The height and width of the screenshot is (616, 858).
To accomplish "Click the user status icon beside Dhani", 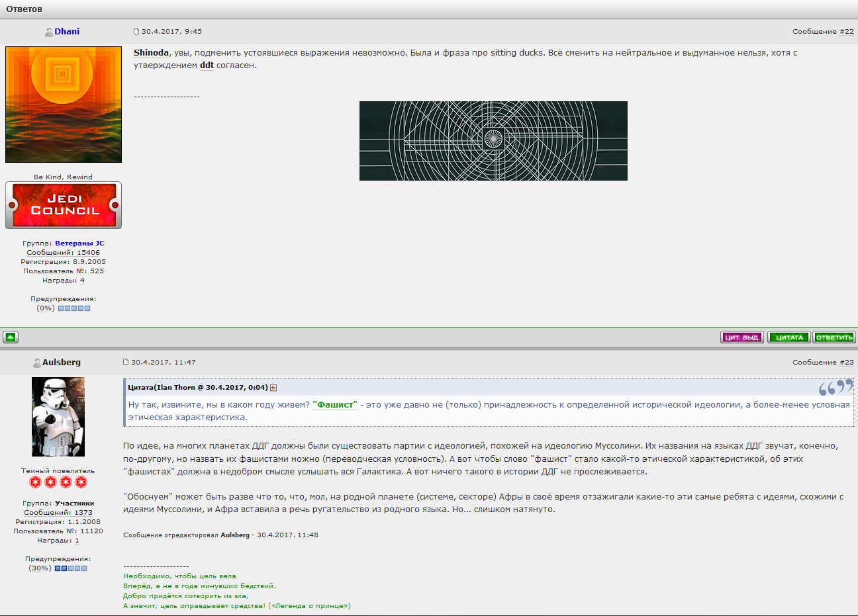I will [x=49, y=32].
